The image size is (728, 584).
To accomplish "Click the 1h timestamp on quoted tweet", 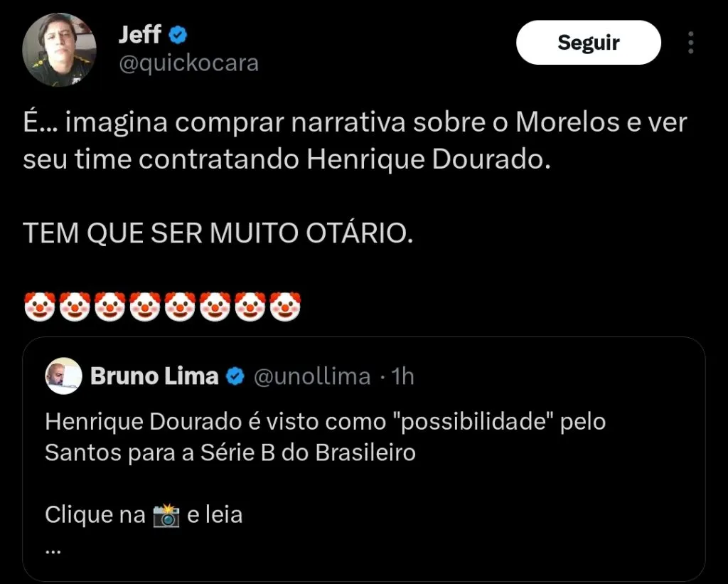I will pos(402,376).
